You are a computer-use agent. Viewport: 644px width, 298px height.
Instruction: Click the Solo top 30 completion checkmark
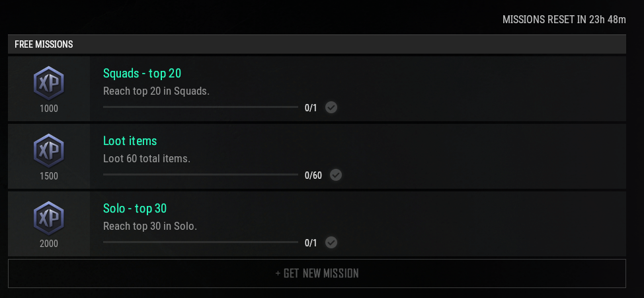(331, 242)
